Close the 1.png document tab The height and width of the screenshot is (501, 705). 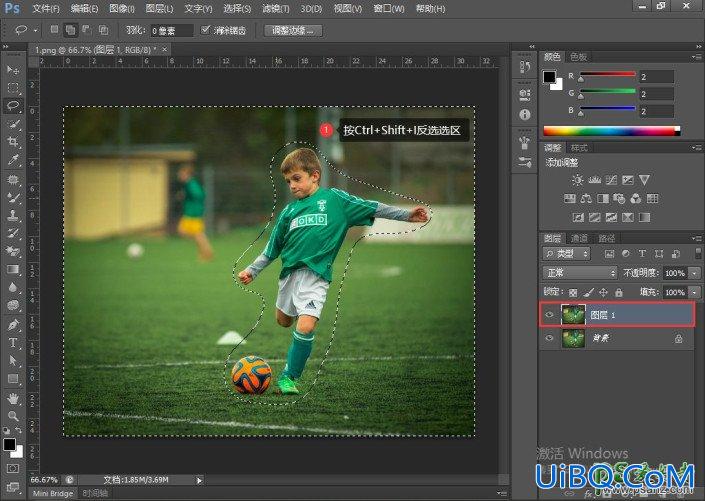tap(165, 49)
